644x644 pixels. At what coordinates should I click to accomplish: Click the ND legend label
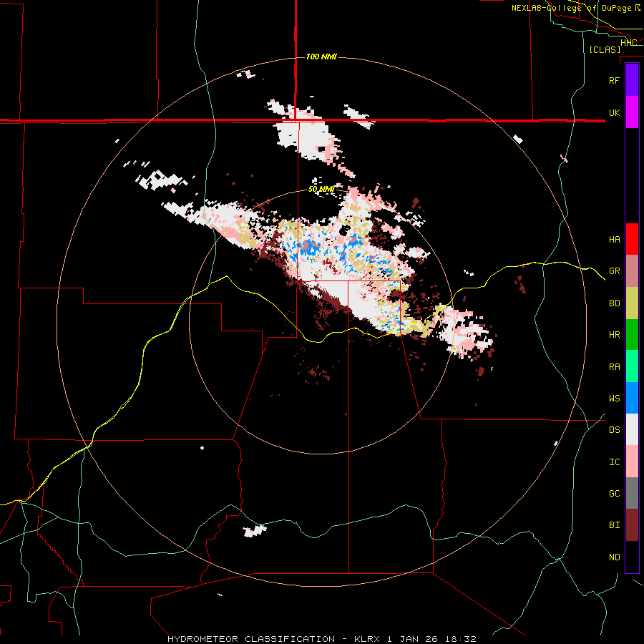tap(614, 557)
